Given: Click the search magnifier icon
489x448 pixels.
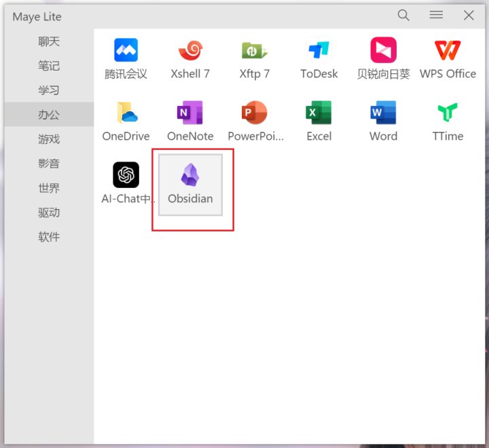Looking at the screenshot, I should click(x=403, y=15).
